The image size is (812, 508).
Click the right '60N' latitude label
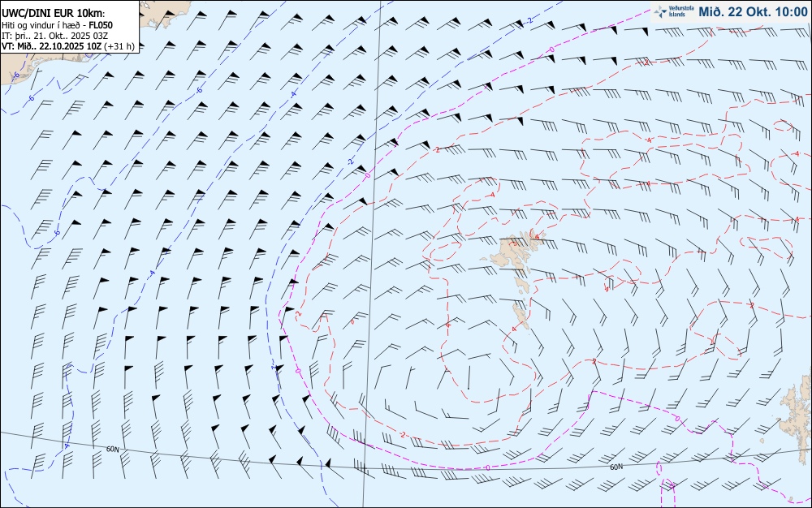[616, 467]
